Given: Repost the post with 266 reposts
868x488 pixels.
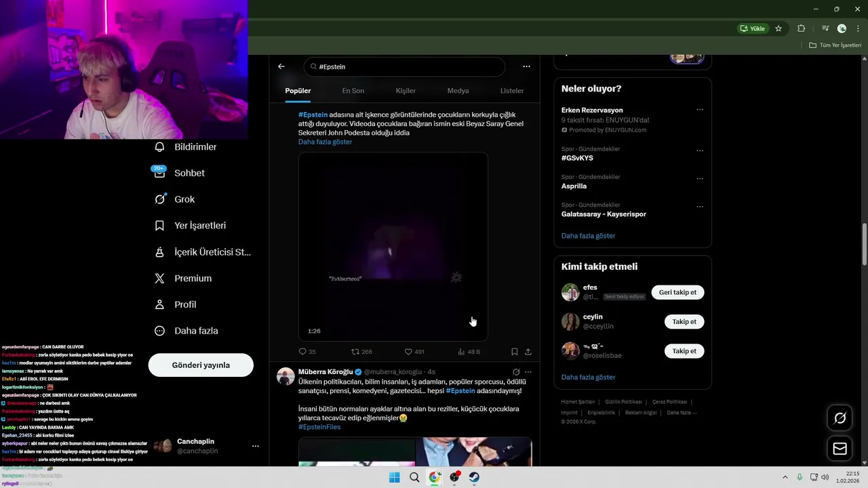Looking at the screenshot, I should pyautogui.click(x=361, y=352).
